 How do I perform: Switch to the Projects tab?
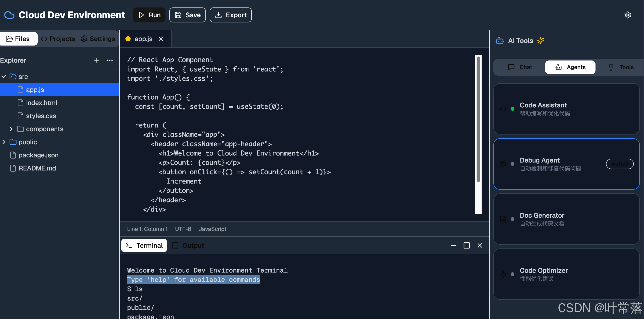(58, 39)
